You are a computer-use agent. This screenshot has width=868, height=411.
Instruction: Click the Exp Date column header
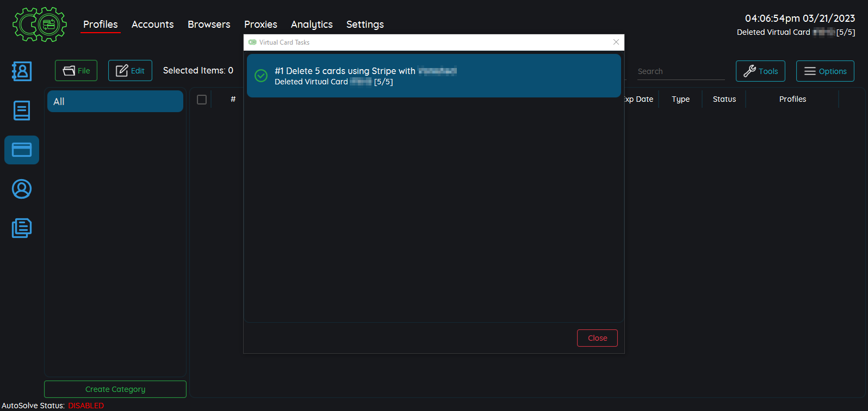(639, 99)
